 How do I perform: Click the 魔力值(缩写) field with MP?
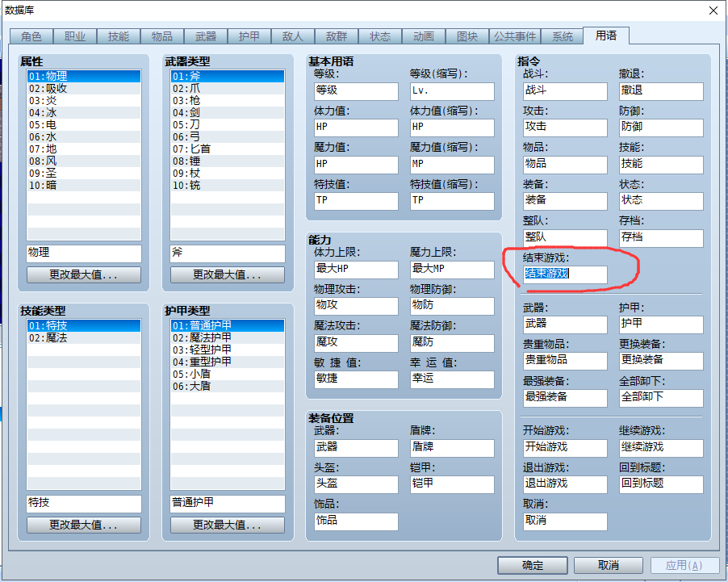tap(452, 165)
